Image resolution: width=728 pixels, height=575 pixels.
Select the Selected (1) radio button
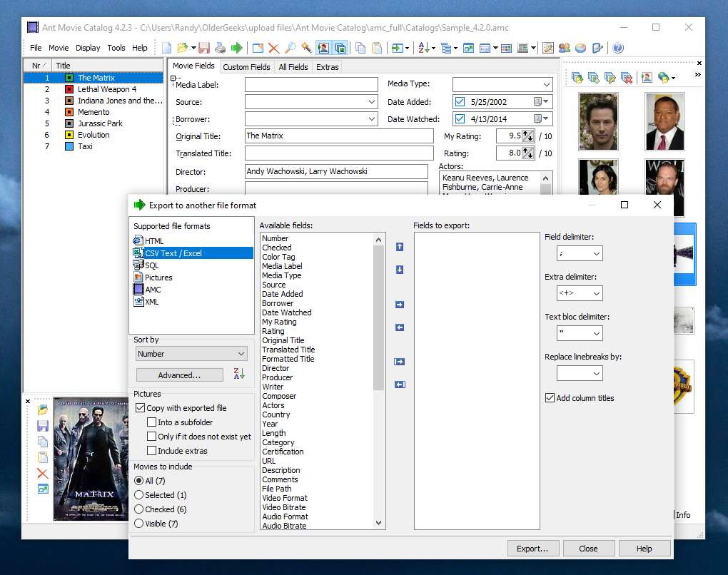pyautogui.click(x=139, y=495)
